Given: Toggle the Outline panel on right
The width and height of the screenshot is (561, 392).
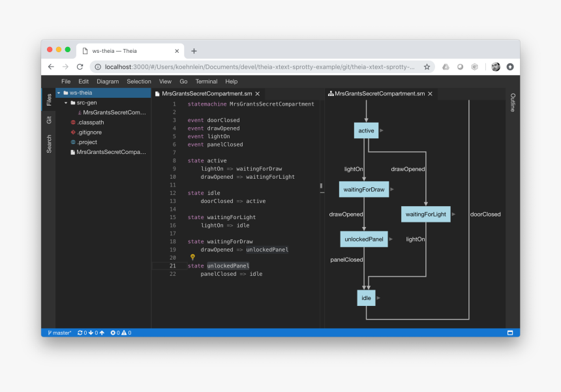Looking at the screenshot, I should 513,102.
